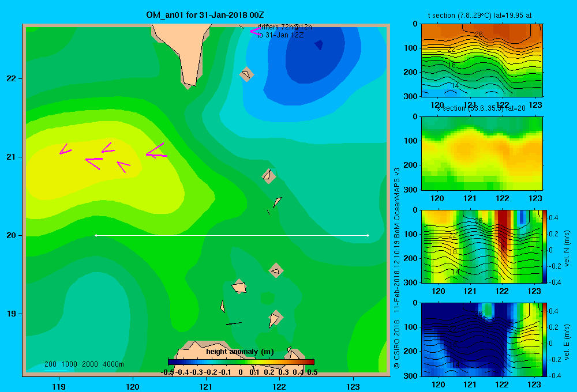
Task: Click the "vel. E (m/s)" axis label
Action: (x=567, y=342)
